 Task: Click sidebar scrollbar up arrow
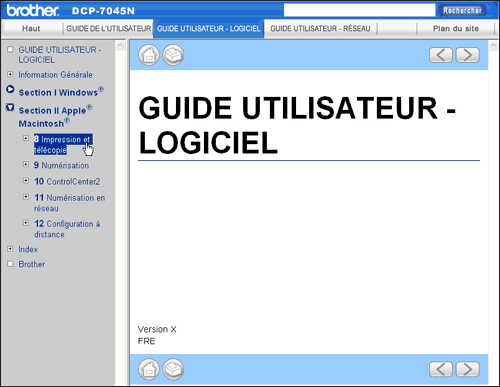point(121,45)
